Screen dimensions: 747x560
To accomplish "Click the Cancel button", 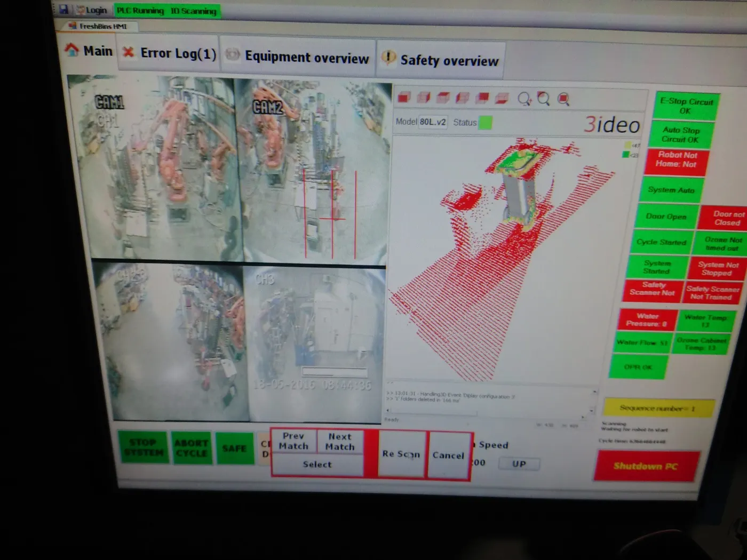I will coord(448,456).
